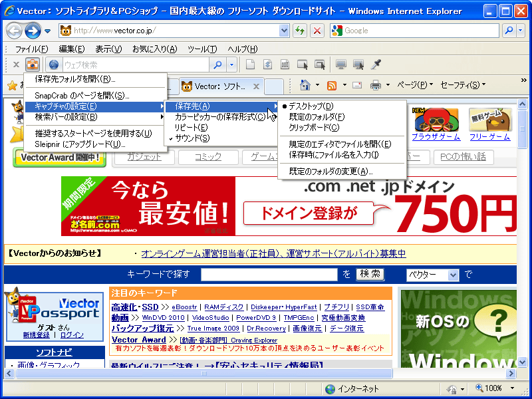Open the お気に入り(A) menu
The height and width of the screenshot is (399, 532).
[x=155, y=49]
